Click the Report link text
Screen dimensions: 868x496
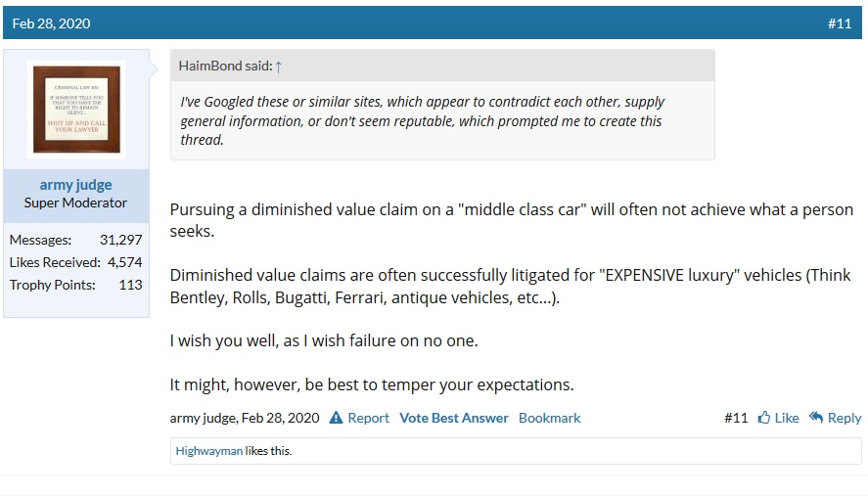(368, 418)
